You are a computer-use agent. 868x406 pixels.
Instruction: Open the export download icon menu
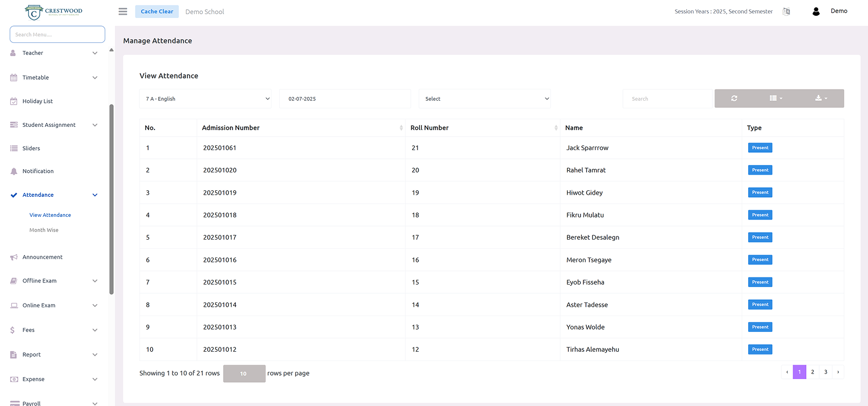point(821,99)
